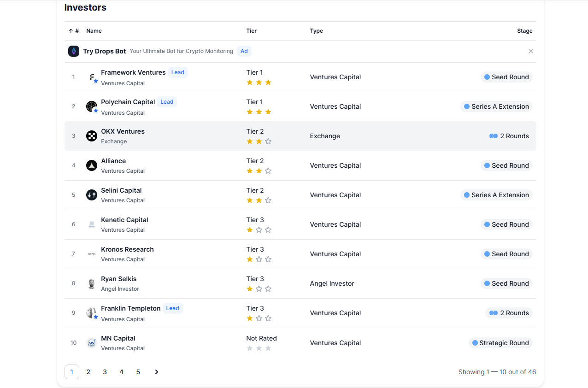Open page 2 of investors
The image size is (588, 388).
[x=88, y=372]
